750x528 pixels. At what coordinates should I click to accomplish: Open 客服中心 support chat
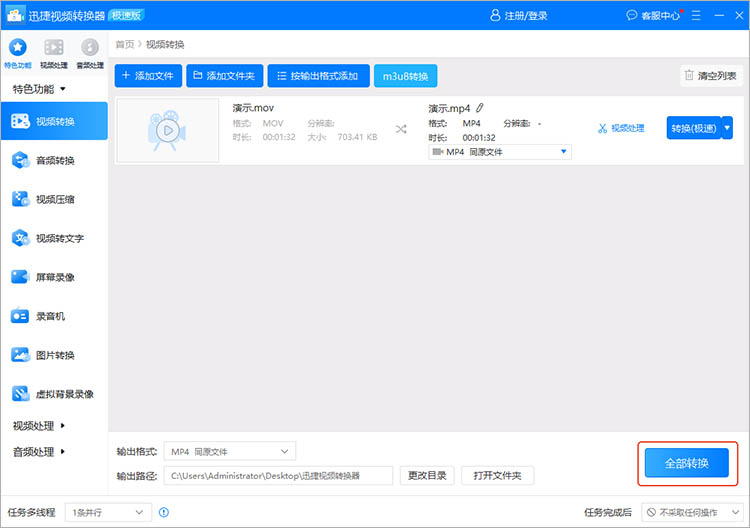pos(653,16)
